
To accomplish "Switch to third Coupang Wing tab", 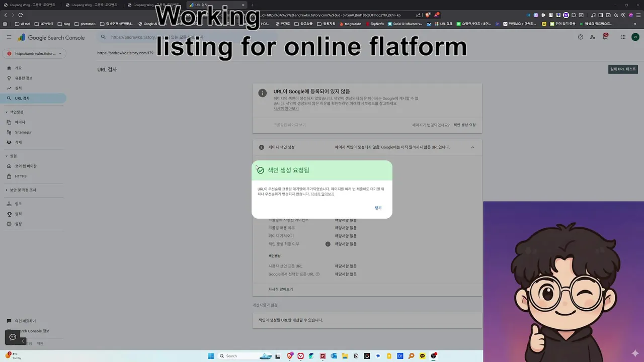I will (x=153, y=5).
